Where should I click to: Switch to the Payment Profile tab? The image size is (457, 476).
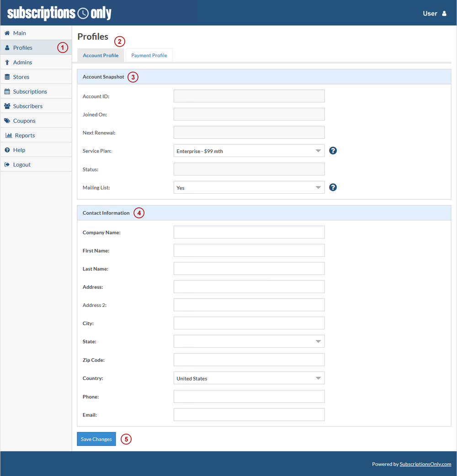click(149, 55)
